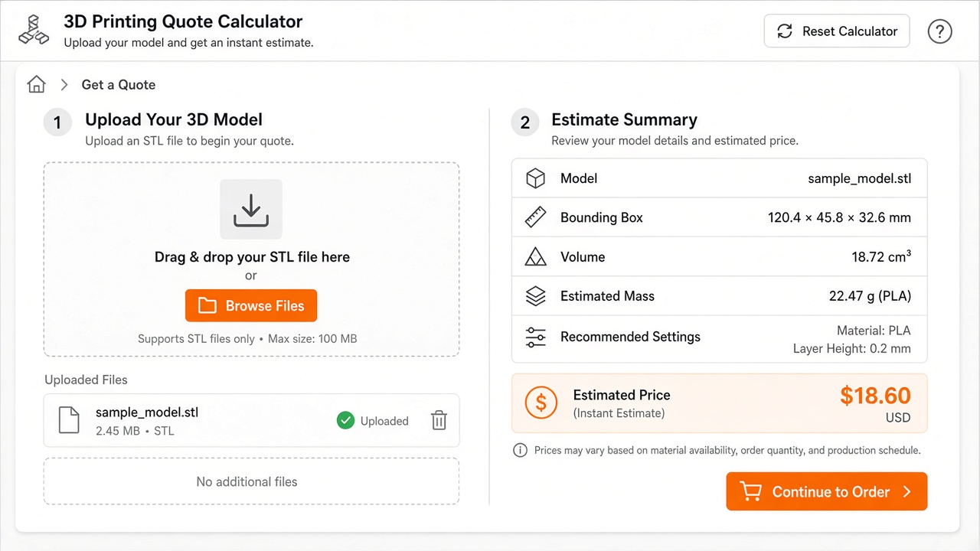Click the No additional files placeholder
This screenshot has height=551, width=980.
[251, 481]
